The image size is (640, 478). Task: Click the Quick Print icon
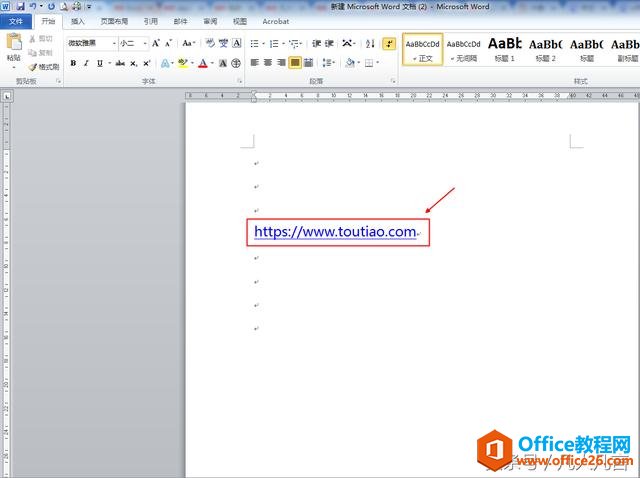(x=77, y=7)
